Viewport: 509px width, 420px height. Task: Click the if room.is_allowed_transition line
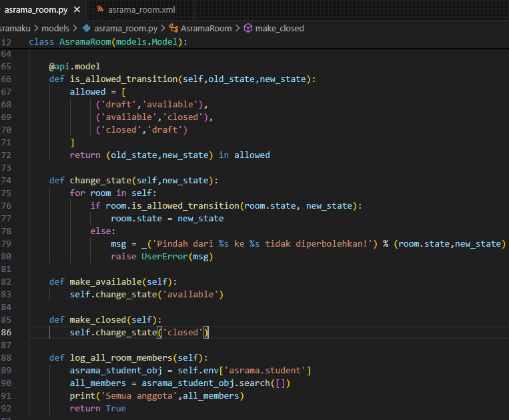point(226,205)
